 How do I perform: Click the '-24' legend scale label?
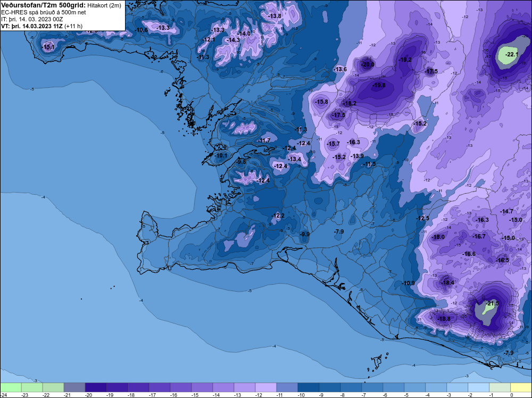pos(3,395)
